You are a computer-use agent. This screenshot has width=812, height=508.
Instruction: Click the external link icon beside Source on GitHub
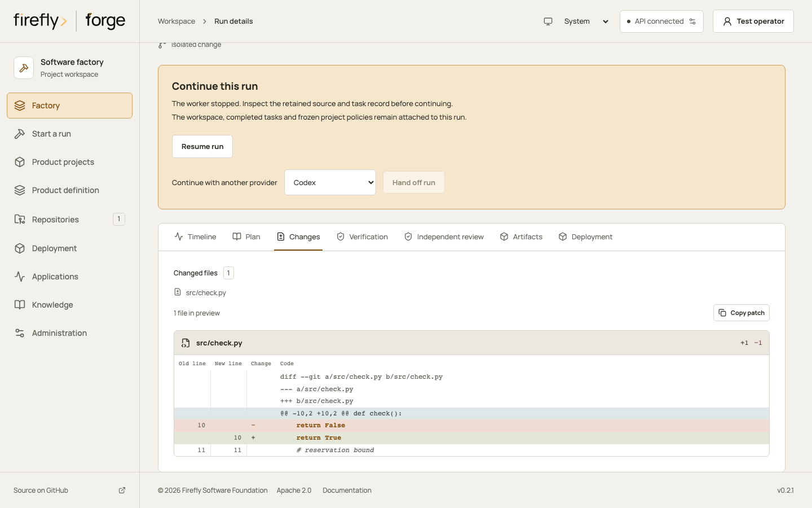[x=122, y=491]
